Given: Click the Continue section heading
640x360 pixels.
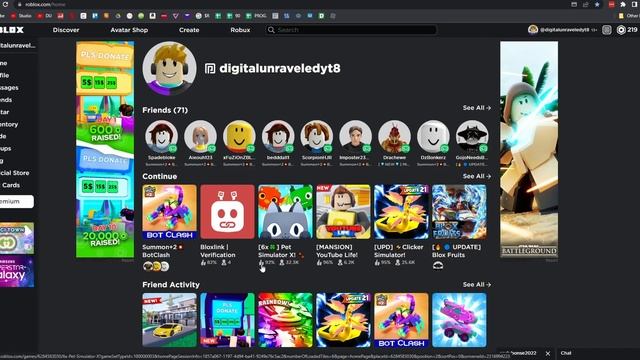Looking at the screenshot, I should pos(160,176).
